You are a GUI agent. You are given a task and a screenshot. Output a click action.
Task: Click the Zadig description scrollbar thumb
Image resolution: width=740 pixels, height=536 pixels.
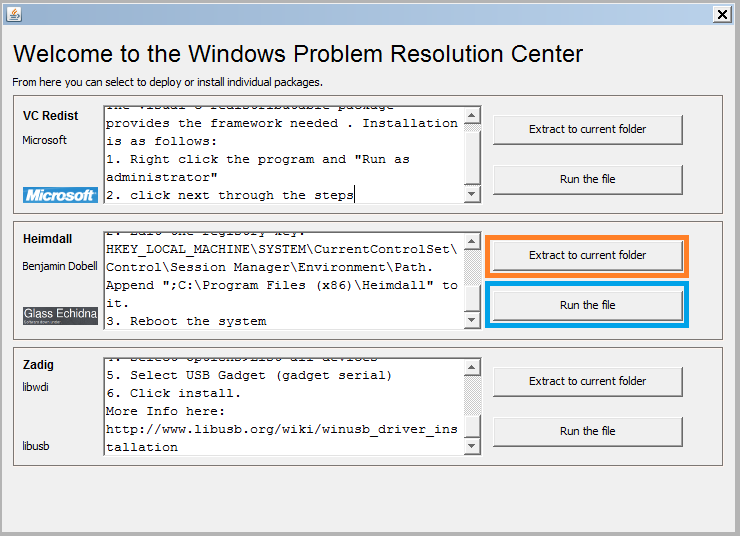tap(472, 427)
